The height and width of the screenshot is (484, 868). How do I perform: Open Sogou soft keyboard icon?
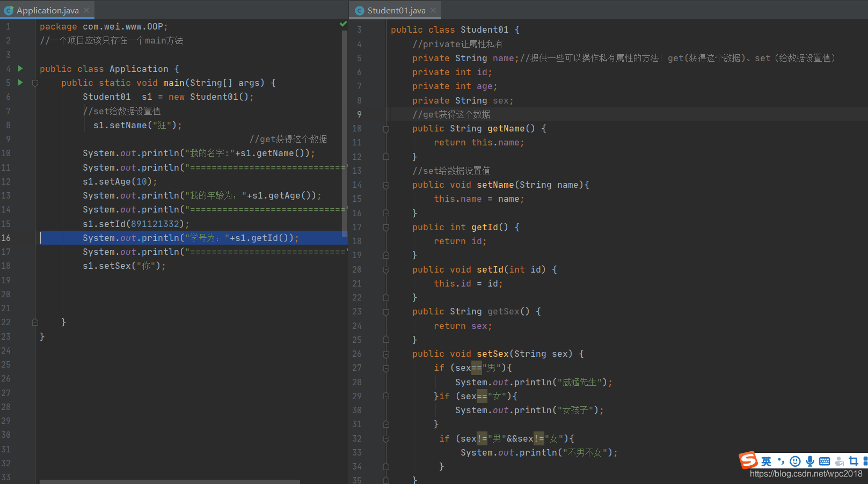coord(825,461)
